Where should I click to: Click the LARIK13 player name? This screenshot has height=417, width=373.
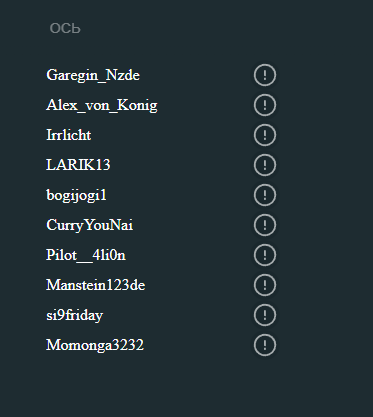tap(78, 165)
